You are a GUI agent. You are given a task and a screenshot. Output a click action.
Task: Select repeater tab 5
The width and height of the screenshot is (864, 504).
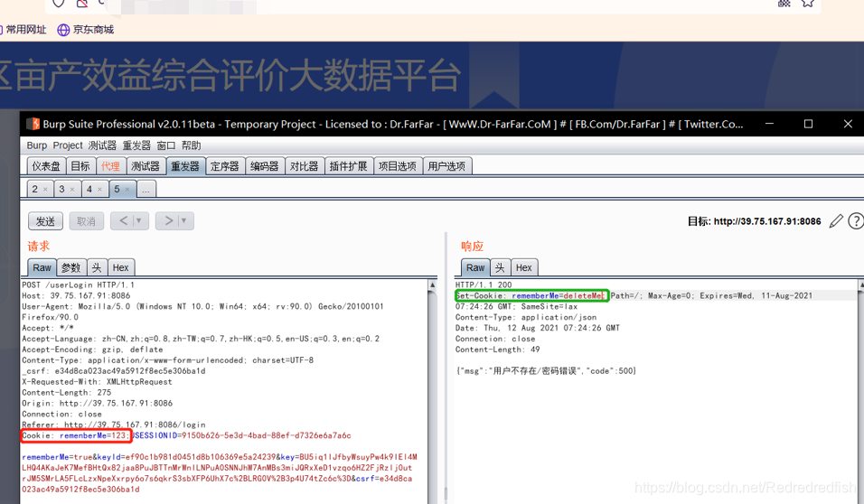tap(117, 189)
